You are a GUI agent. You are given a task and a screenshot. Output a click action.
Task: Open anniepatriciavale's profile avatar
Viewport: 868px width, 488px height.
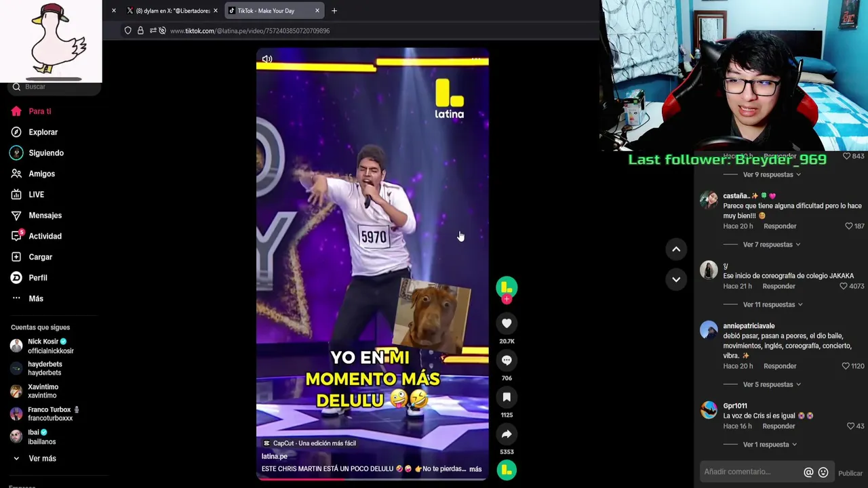pyautogui.click(x=709, y=329)
